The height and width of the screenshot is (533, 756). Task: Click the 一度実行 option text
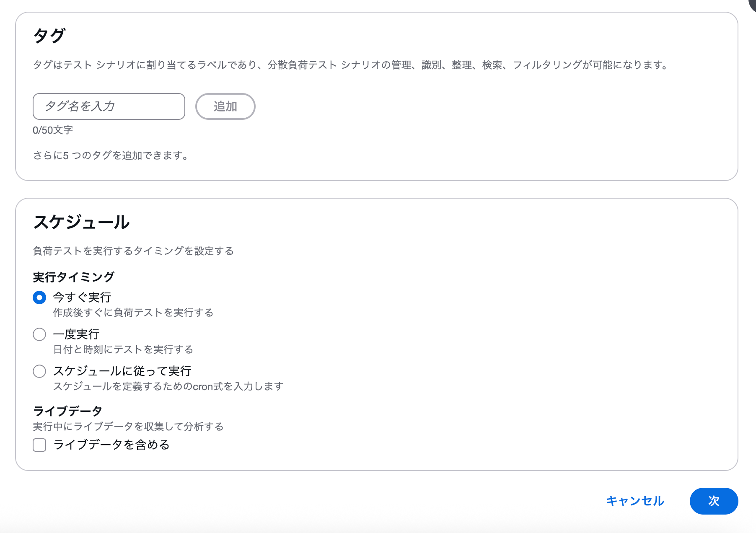[x=76, y=334]
